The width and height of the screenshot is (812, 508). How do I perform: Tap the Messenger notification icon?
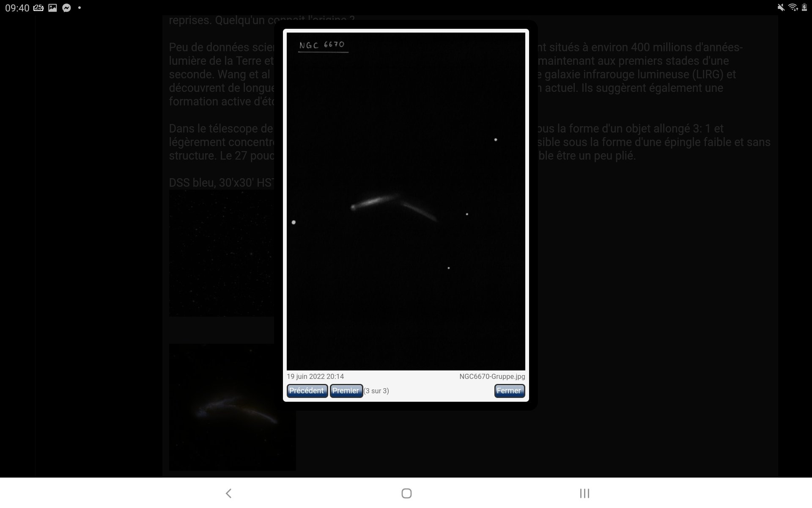66,8
